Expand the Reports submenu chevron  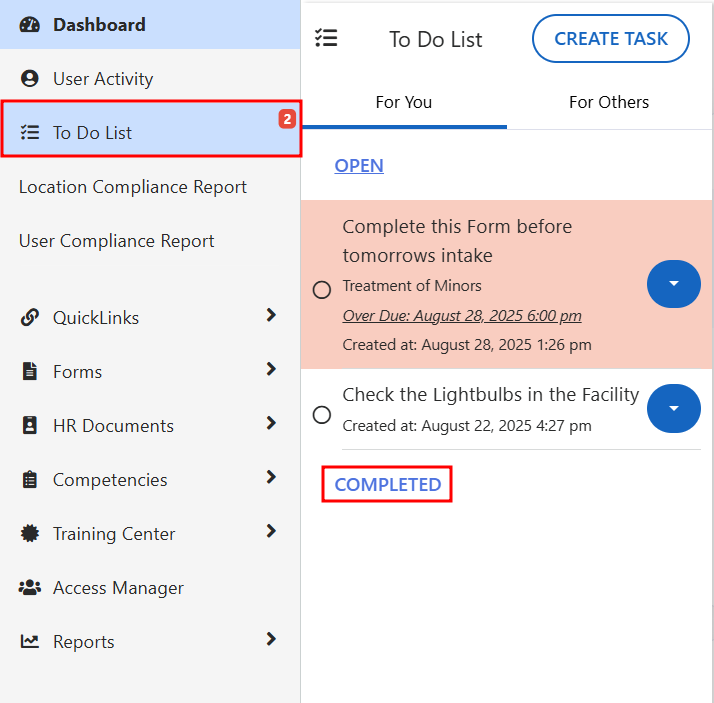(271, 639)
